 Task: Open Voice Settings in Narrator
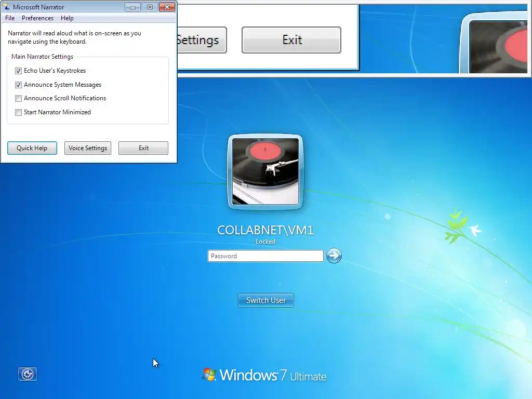88,148
